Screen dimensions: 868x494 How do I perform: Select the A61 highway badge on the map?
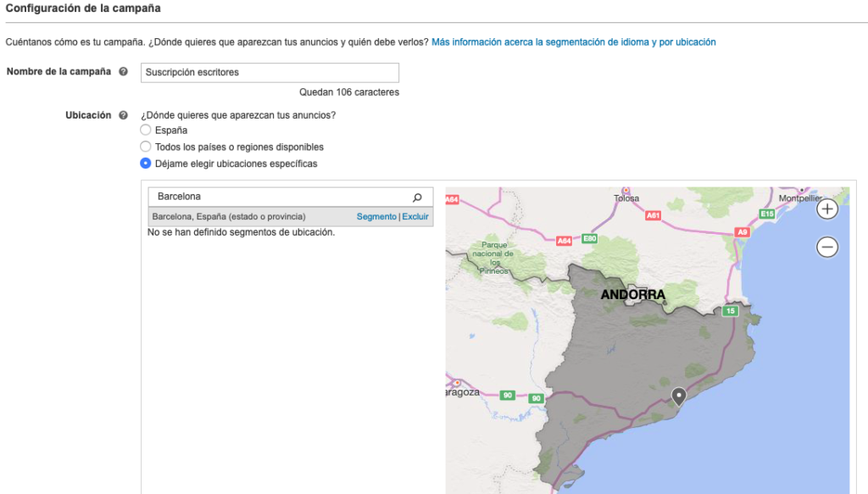[653, 216]
